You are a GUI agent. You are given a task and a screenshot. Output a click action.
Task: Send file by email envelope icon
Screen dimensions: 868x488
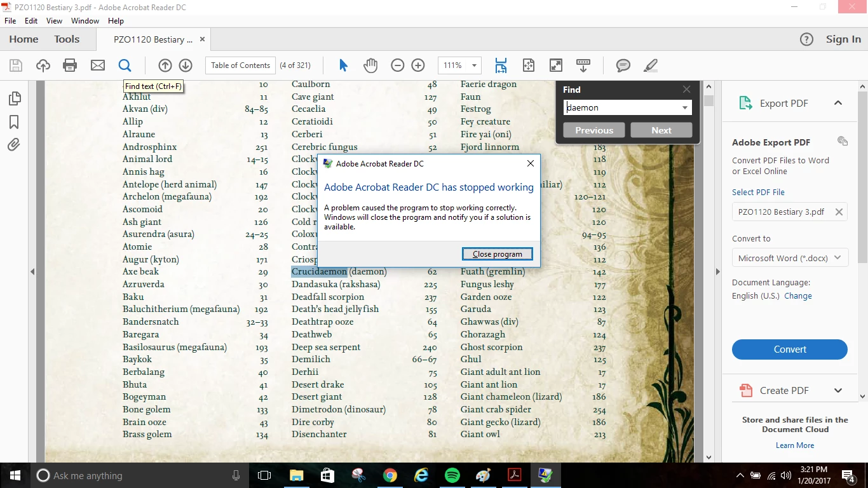[97, 65]
